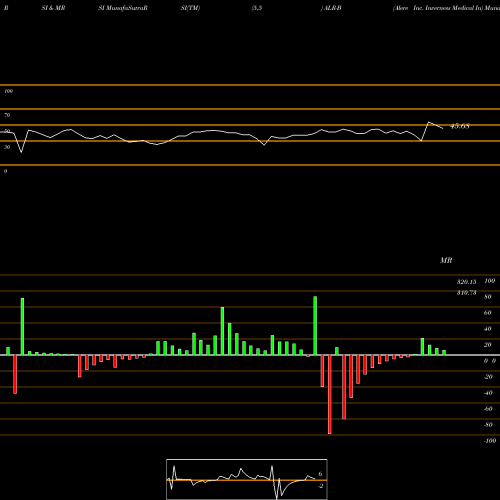Click the value 320.15 in MR panel
The height and width of the screenshot is (500, 500).
click(467, 282)
